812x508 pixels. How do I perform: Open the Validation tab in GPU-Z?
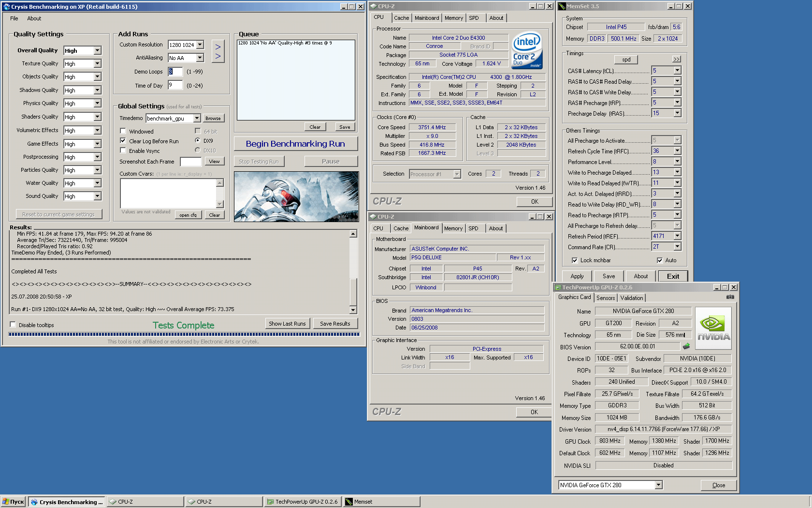(x=632, y=298)
